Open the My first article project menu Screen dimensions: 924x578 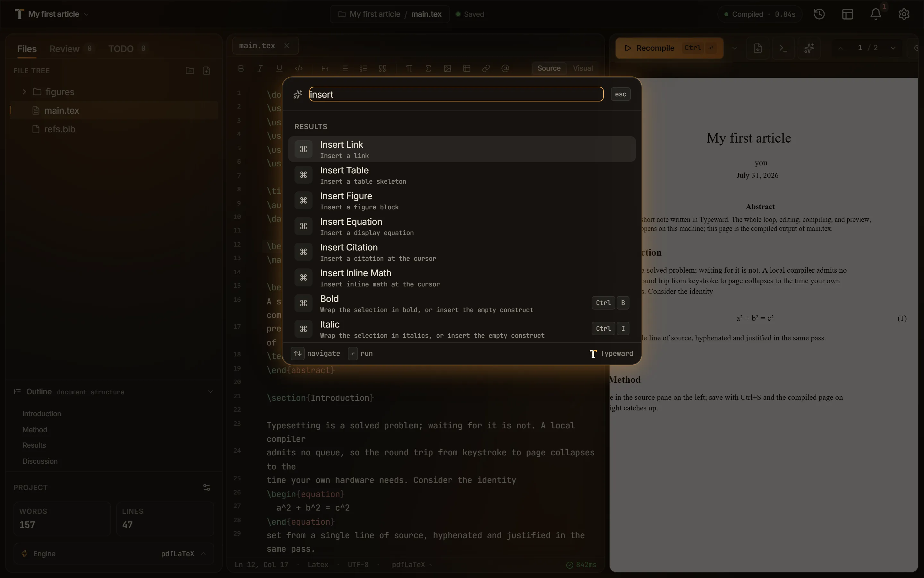pos(52,14)
